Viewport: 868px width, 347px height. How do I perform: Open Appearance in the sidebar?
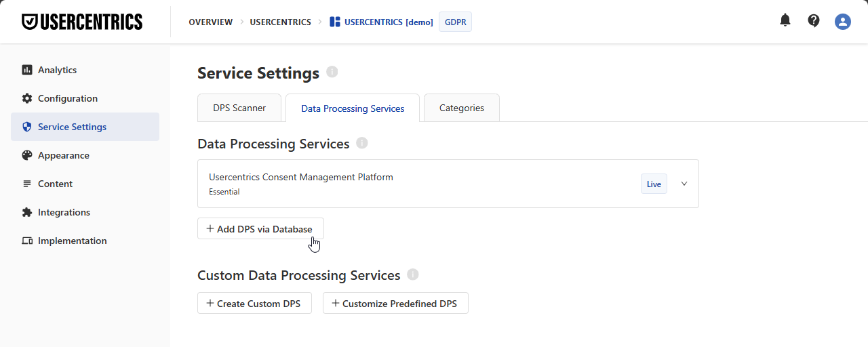[85, 155]
